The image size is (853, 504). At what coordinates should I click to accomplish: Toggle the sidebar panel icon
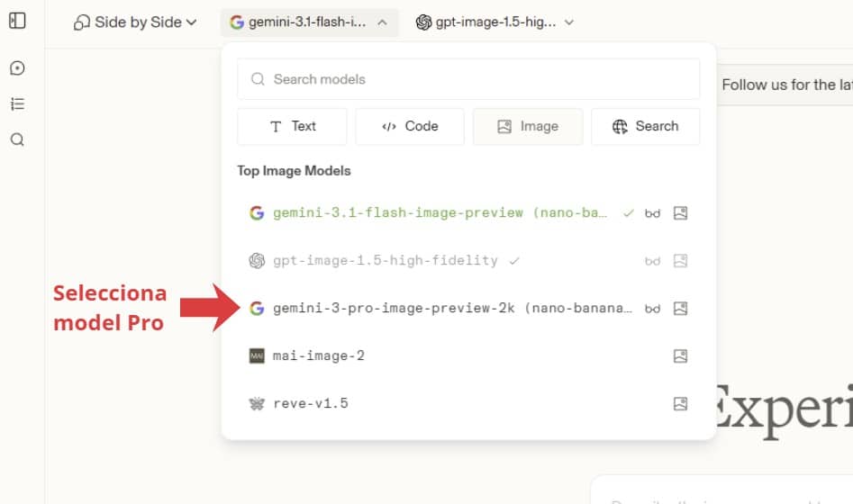pyautogui.click(x=17, y=21)
